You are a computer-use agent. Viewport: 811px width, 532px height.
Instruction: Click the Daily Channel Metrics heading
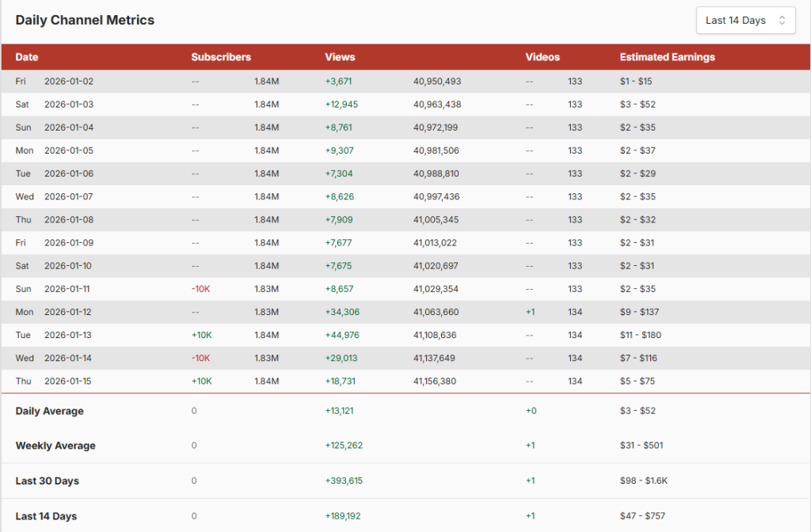click(x=85, y=21)
